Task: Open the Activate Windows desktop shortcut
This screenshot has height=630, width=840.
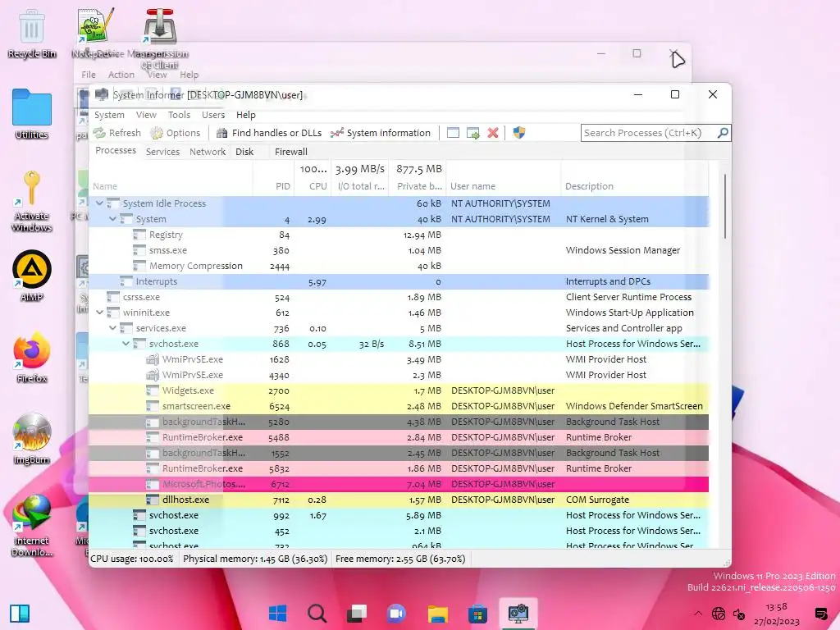Action: [32, 201]
